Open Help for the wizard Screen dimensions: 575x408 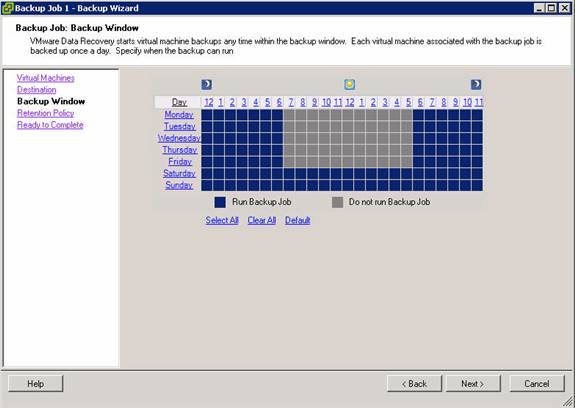[x=36, y=384]
